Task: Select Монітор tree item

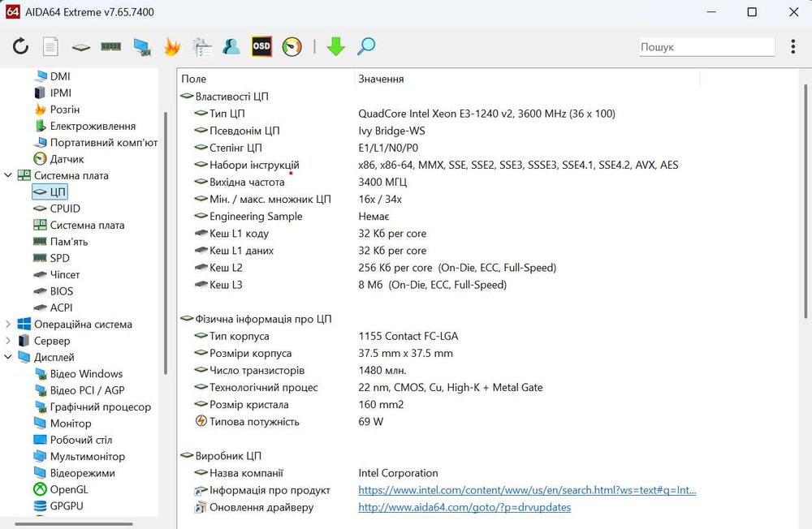Action: click(63, 424)
